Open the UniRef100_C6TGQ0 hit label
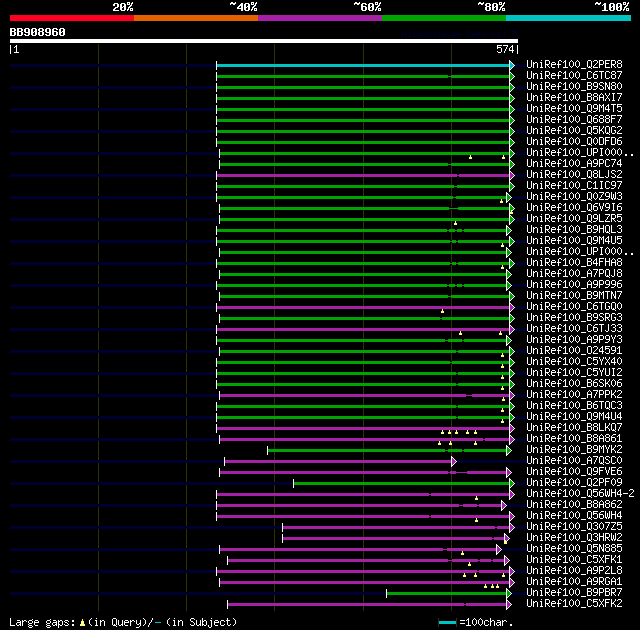640x630 pixels. [574, 307]
